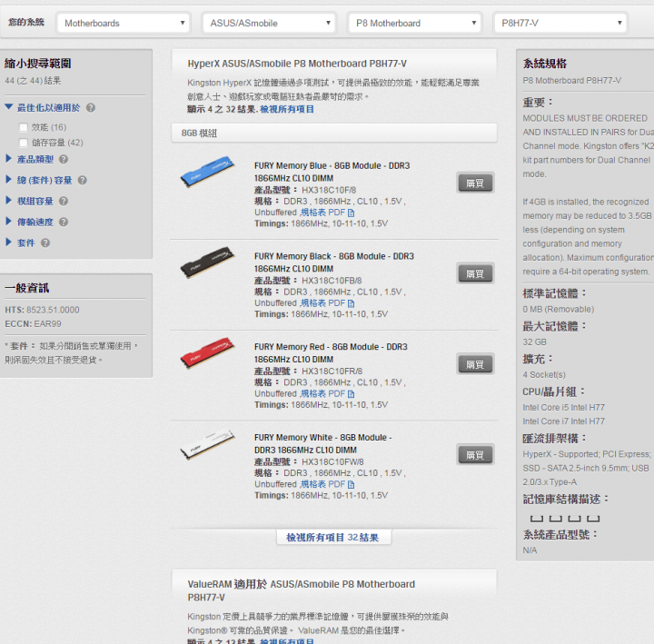
Task: Open the P8 Motherboard product line dropdown
Action: coord(414,23)
